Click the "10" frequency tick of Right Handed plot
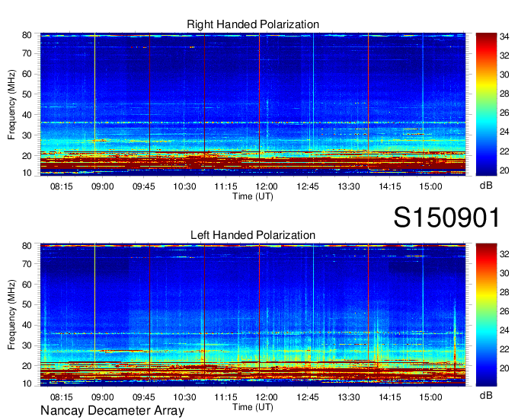This screenshot has height=420, width=518. pyautogui.click(x=27, y=173)
